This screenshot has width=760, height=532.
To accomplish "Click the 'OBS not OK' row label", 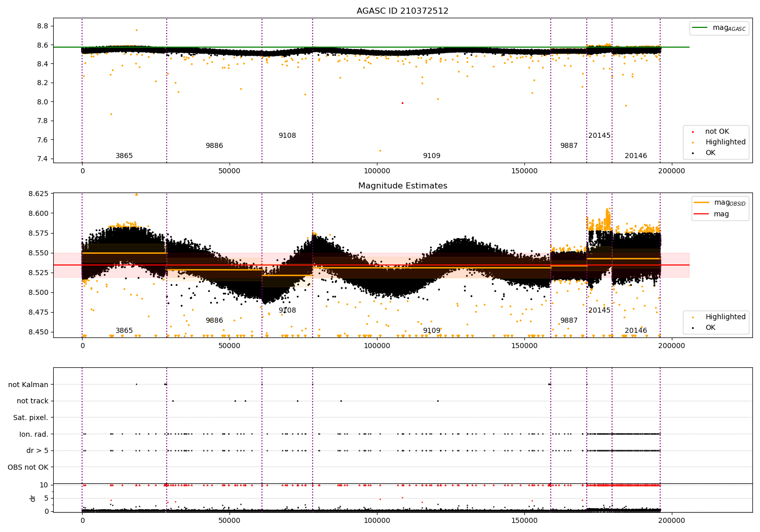I will (28, 467).
